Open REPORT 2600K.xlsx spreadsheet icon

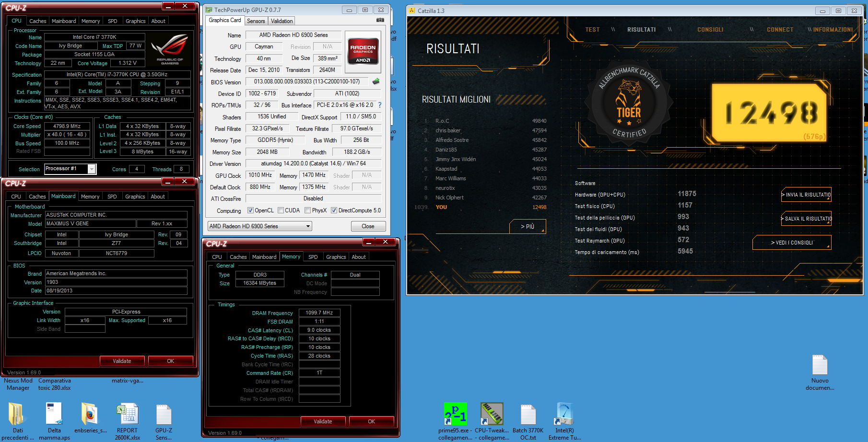click(x=127, y=414)
